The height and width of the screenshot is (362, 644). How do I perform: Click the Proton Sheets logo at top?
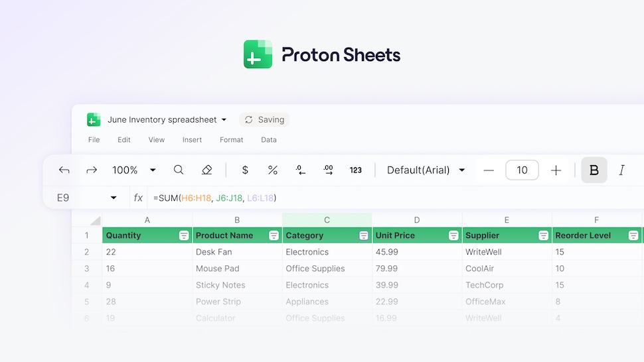[x=322, y=54]
